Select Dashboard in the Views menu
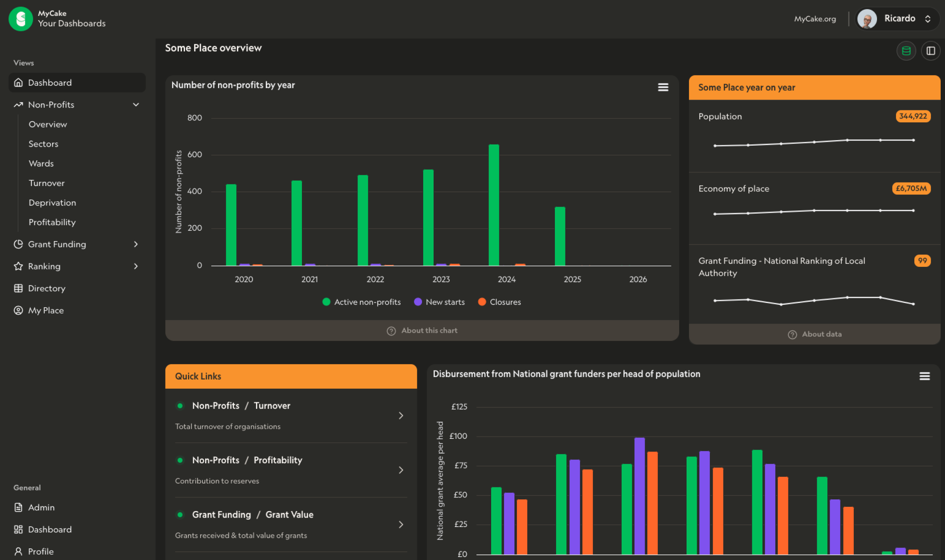 pos(77,82)
